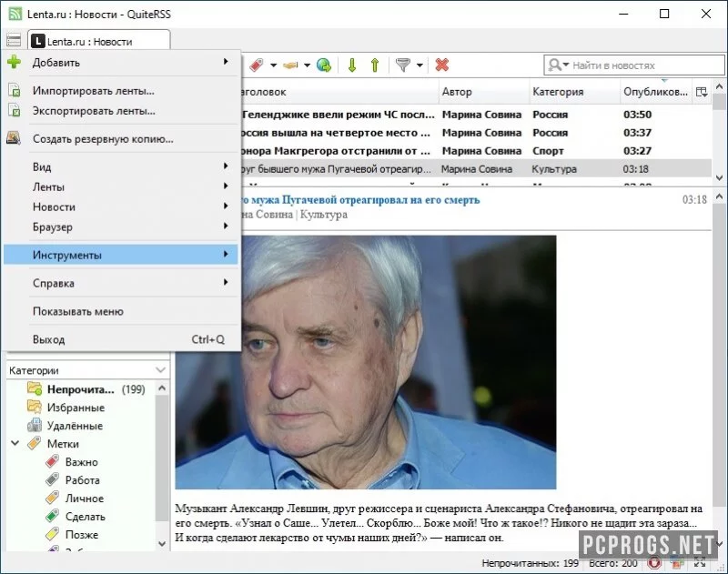Click the label tag toolbar icon

(257, 65)
